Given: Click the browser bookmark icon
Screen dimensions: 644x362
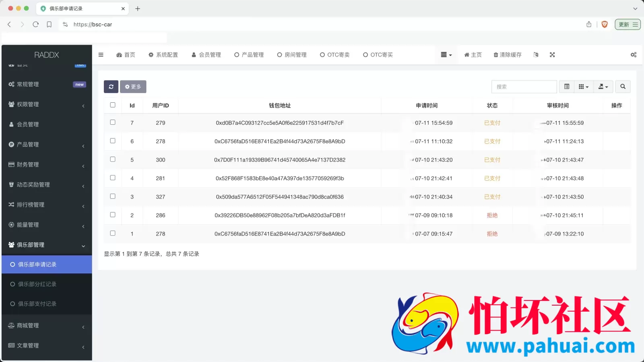Looking at the screenshot, I should pos(49,25).
